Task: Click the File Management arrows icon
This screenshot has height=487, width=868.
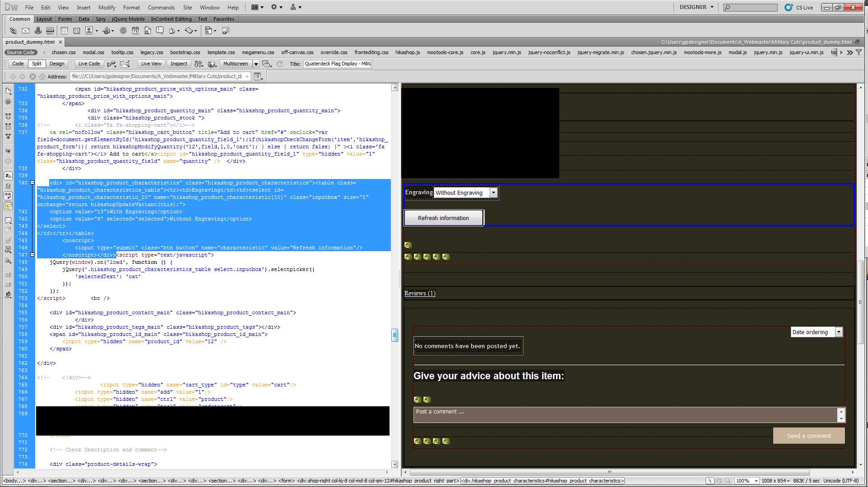Action: click(x=199, y=64)
